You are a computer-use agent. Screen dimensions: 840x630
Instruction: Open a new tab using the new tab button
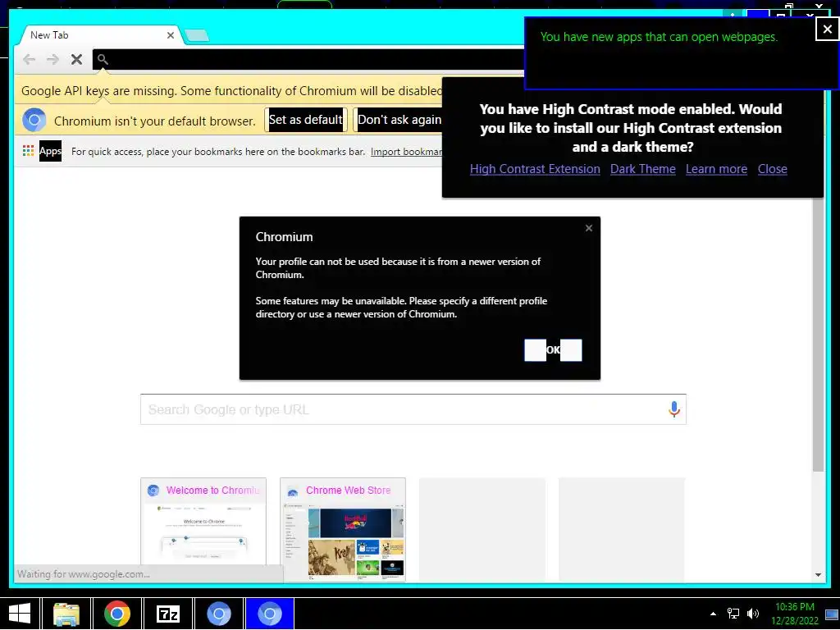tap(196, 36)
